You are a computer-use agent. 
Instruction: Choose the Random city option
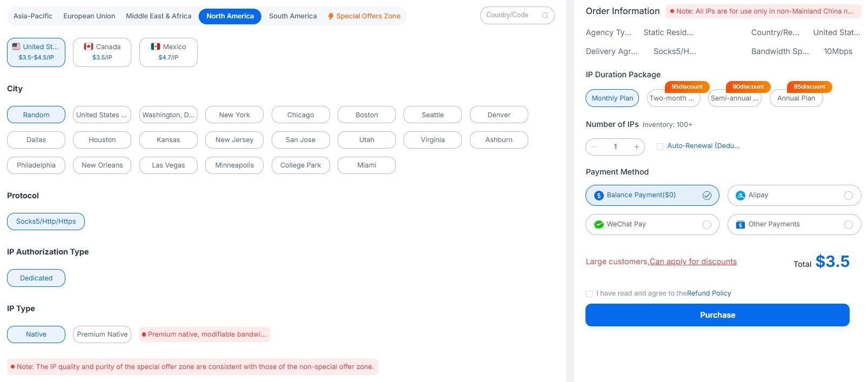click(x=36, y=115)
